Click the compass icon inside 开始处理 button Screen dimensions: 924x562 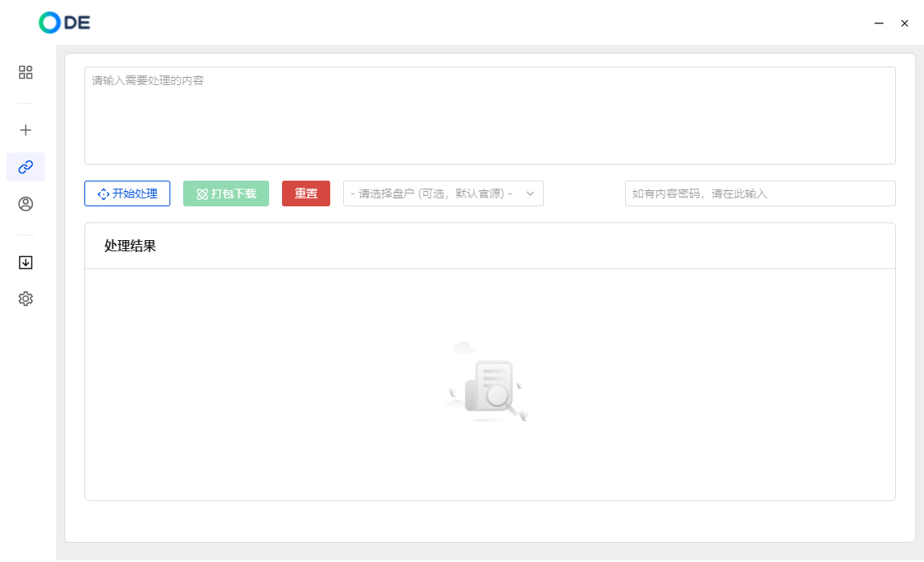pos(103,193)
